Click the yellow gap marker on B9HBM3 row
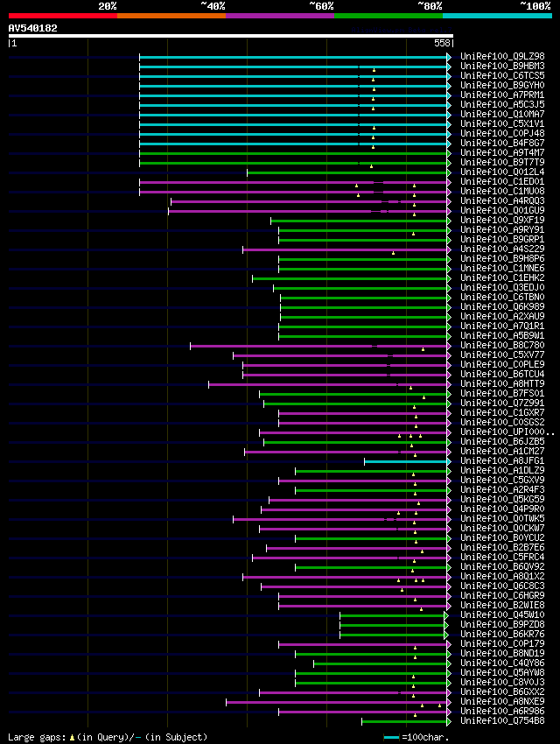This screenshot has width=560, height=744. point(374,70)
